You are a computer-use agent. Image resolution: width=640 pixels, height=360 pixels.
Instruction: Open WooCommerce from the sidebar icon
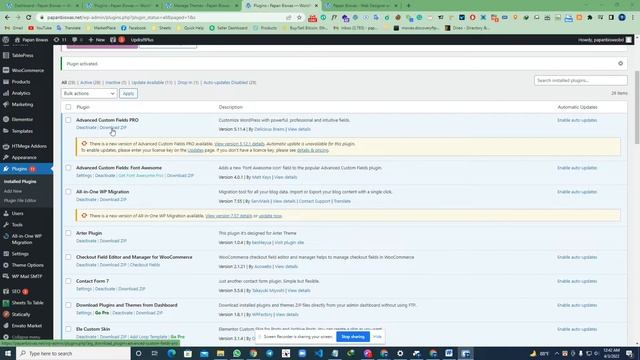[x=6, y=70]
